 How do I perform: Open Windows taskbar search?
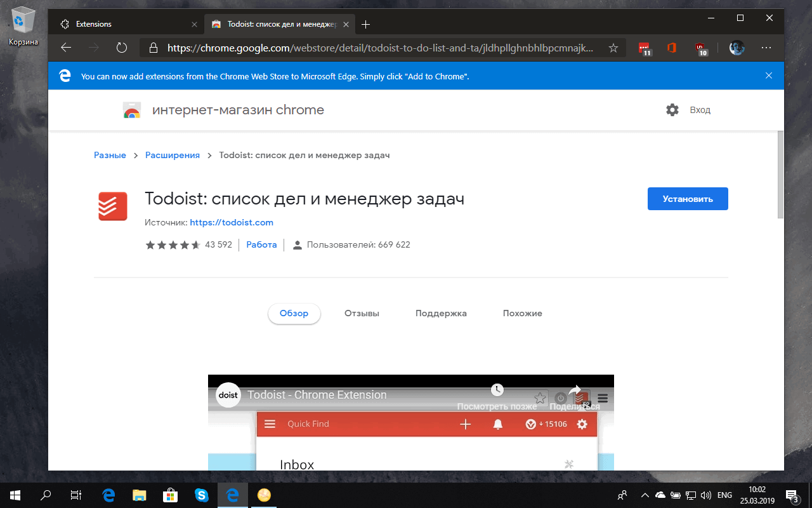tap(46, 495)
